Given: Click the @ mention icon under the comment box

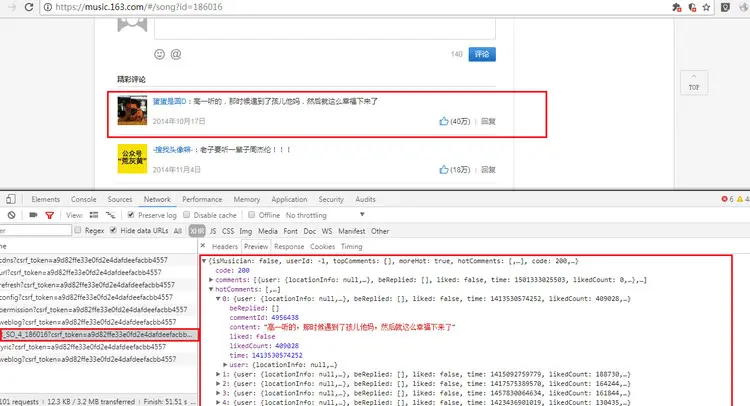Looking at the screenshot, I should (176, 54).
